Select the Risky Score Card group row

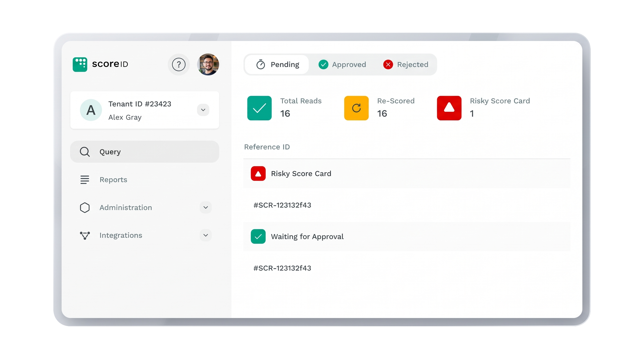click(407, 173)
